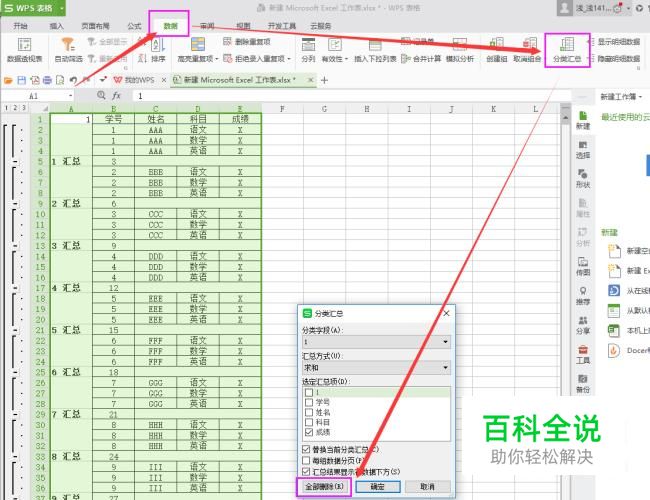Click the fx insert function icon
Screen dimensions: 650x500
point(116,96)
